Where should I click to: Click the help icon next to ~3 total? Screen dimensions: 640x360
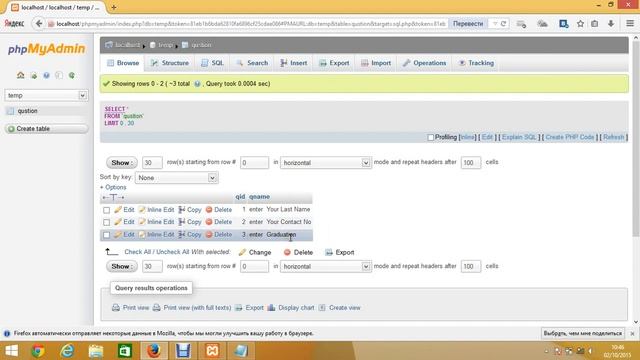[197, 84]
